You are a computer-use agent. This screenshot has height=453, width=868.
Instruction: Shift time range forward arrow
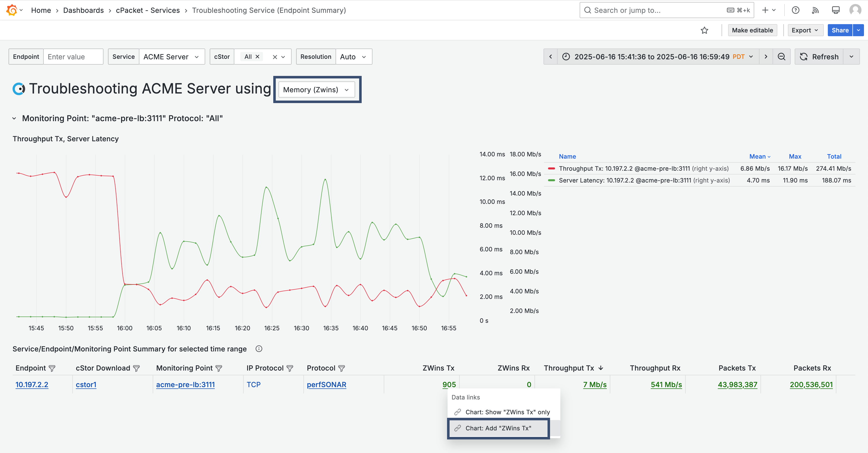pos(766,57)
